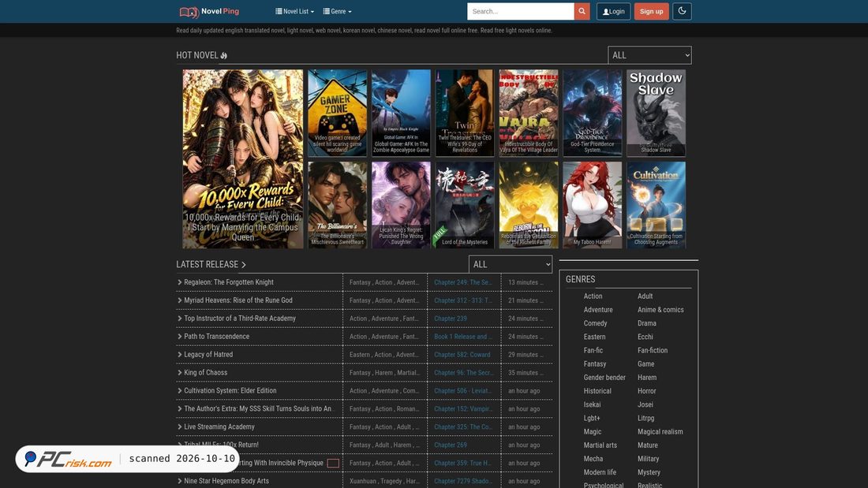Viewport: 868px width, 488px height.
Task: Open Twin Treasures CEO Wife's novel cover
Action: coord(465,113)
